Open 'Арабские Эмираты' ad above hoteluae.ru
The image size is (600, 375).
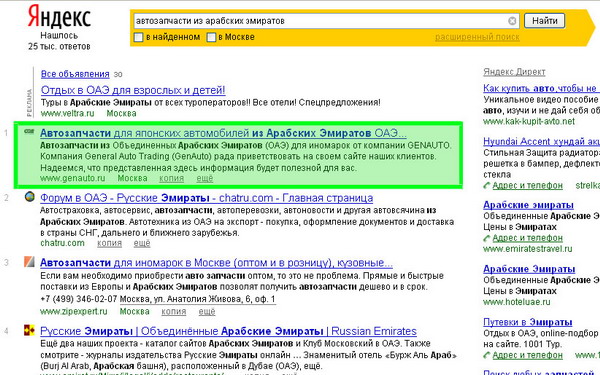[529, 269]
